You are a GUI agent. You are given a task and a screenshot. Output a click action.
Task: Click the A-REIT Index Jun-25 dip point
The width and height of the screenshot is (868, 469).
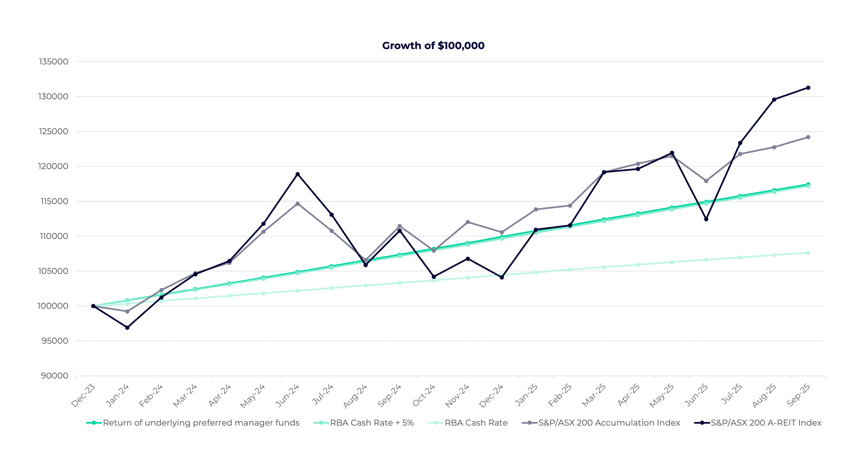tap(706, 219)
